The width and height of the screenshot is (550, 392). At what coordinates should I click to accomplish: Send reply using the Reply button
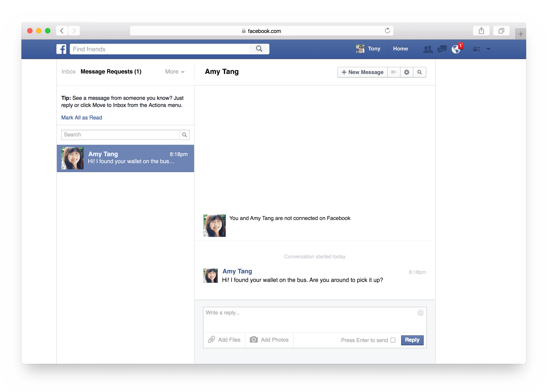pos(412,340)
